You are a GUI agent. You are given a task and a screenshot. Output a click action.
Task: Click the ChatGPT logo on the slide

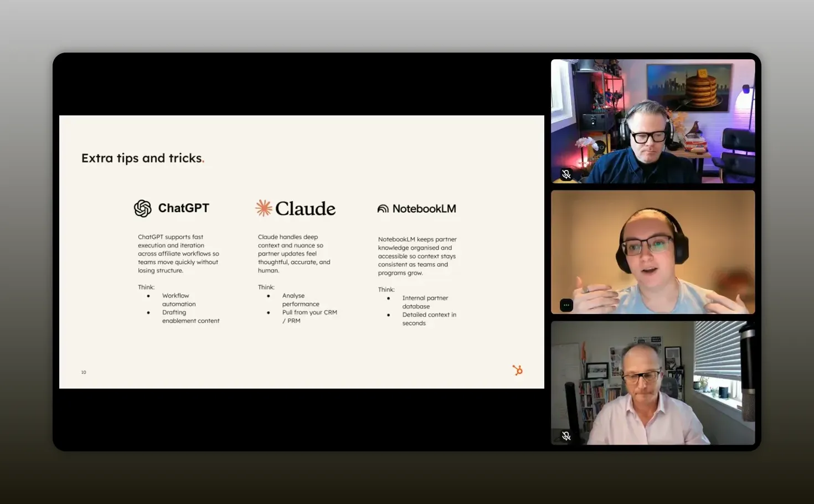click(142, 208)
